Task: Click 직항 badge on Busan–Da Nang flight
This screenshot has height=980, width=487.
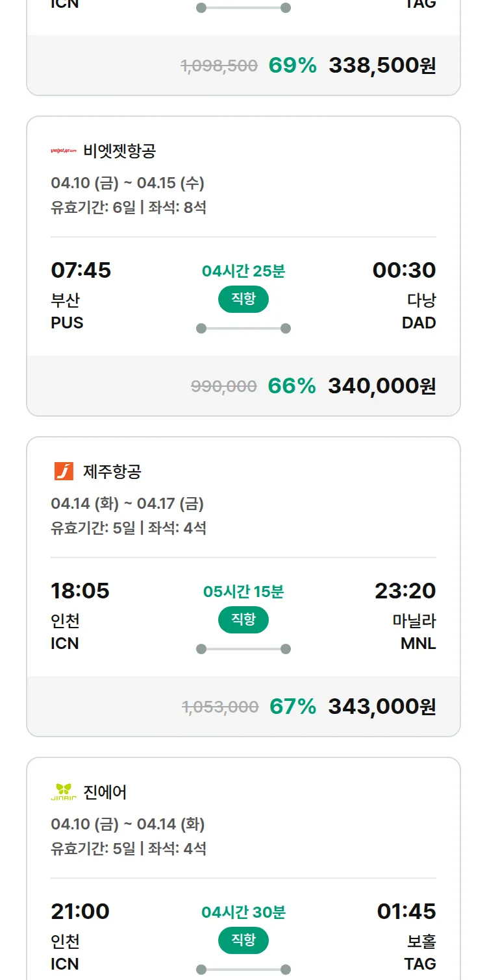Action: 243,299
